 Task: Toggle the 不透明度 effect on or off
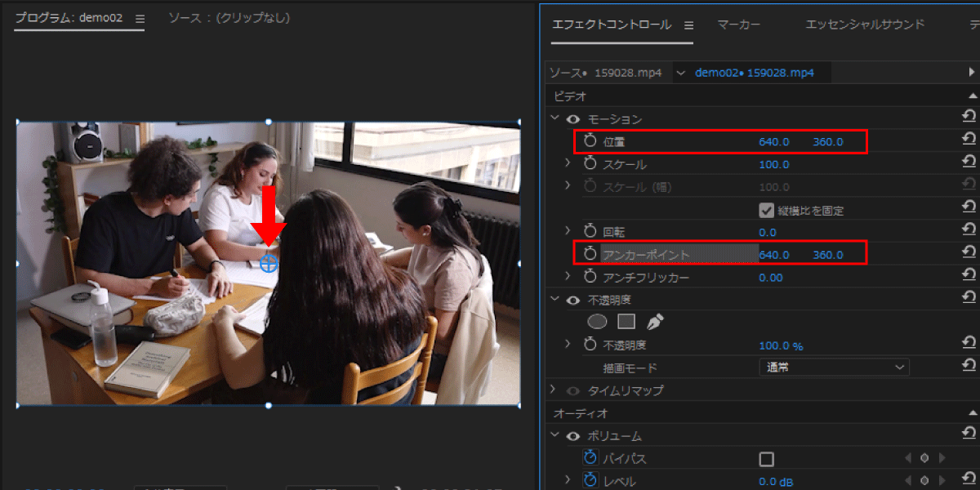pyautogui.click(x=572, y=300)
